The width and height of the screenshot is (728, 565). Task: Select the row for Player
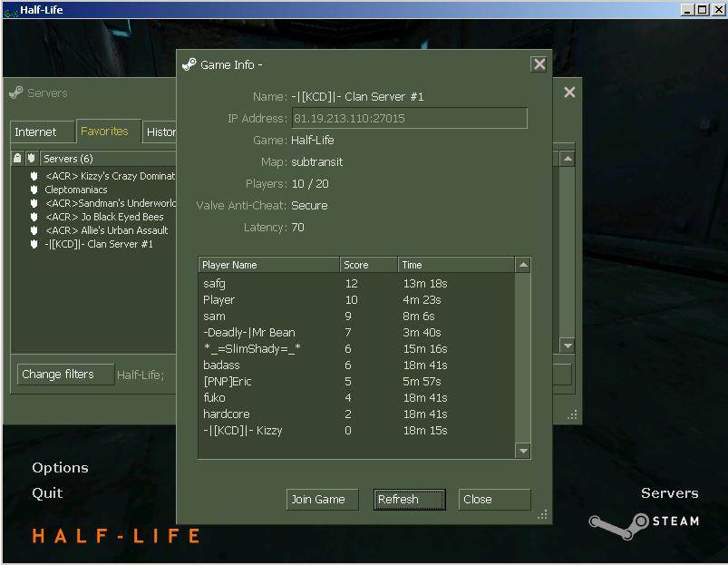pos(356,300)
